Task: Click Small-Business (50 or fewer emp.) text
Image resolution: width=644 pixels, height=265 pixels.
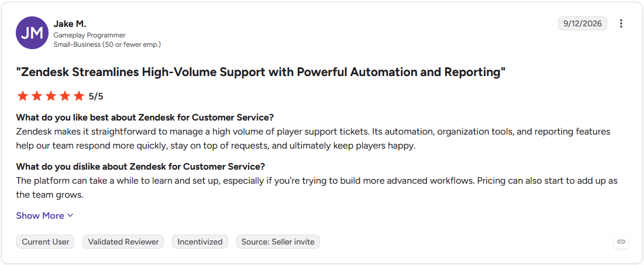Action: 107,44
